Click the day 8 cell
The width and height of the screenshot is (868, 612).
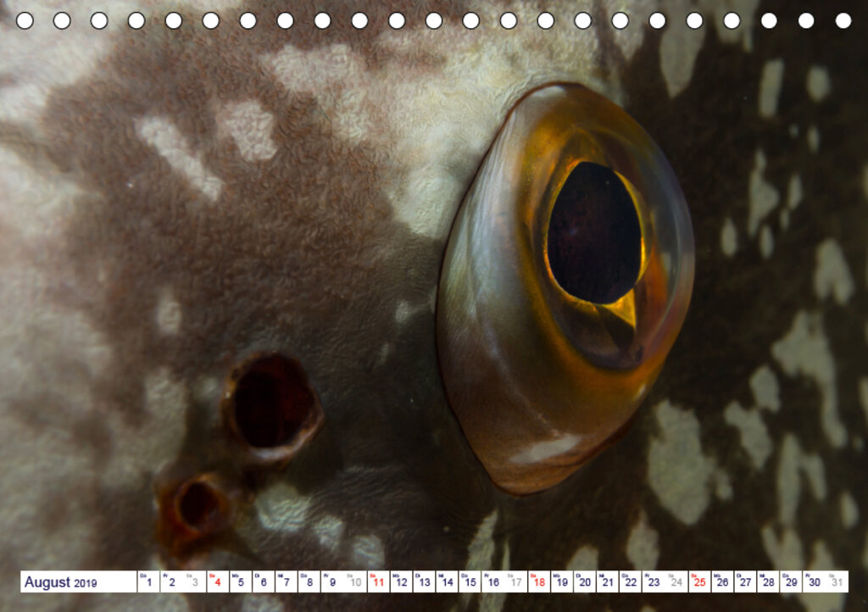pos(309,581)
